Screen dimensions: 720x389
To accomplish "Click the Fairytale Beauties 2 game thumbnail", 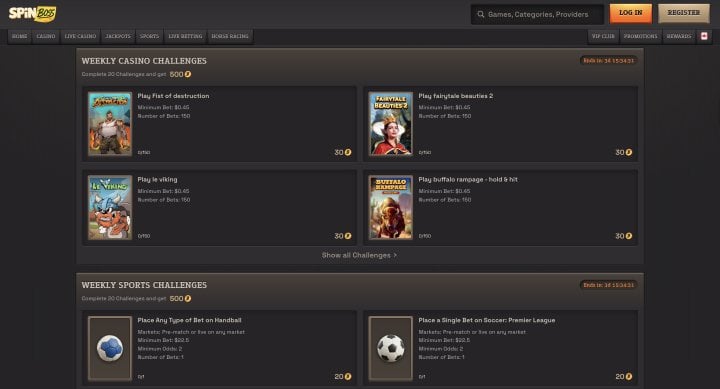I will tap(391, 124).
